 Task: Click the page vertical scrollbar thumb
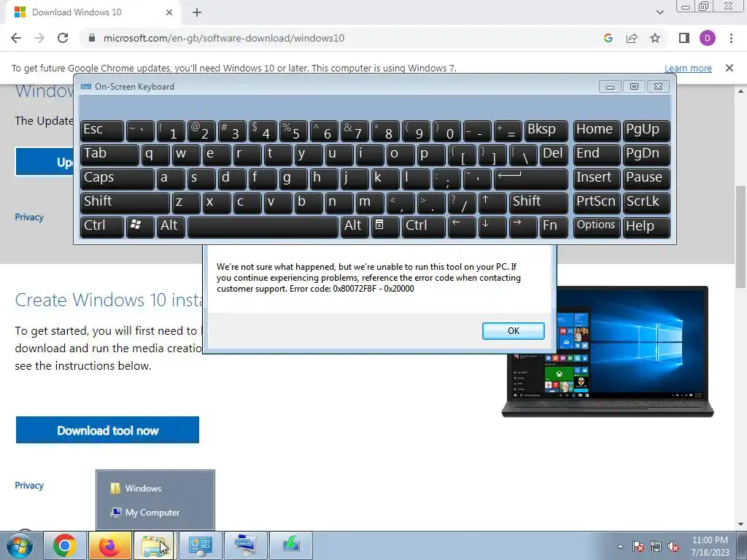pos(740,237)
